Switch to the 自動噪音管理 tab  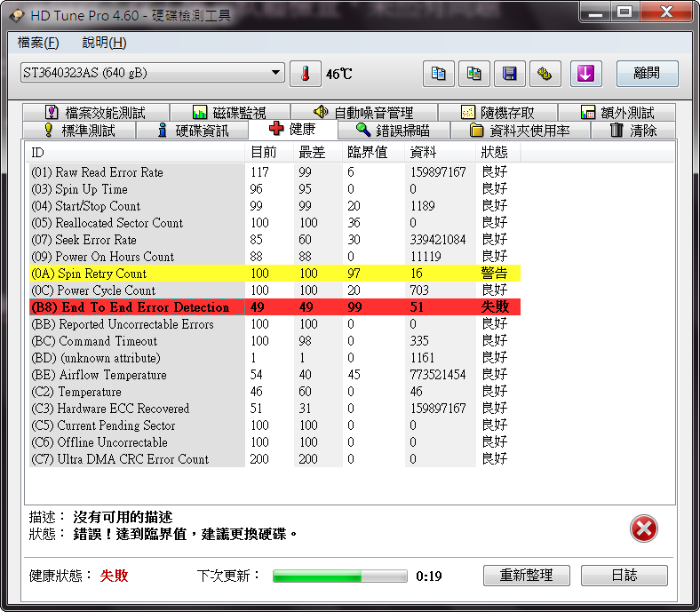(x=363, y=113)
